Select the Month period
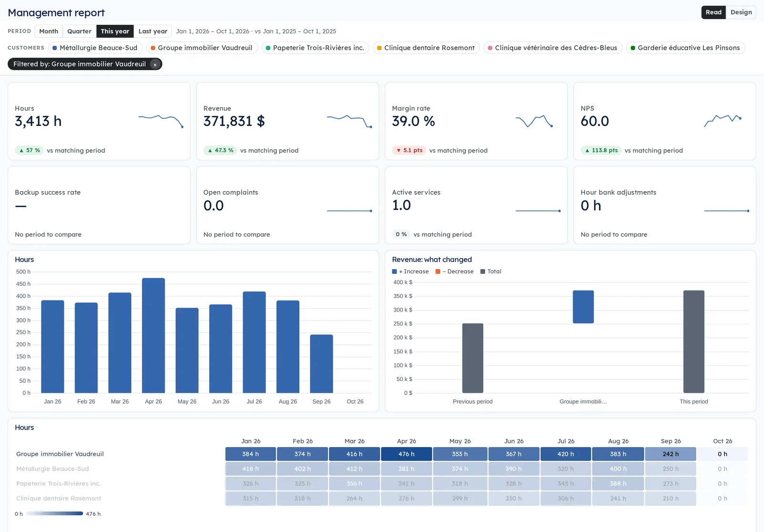764x532 pixels. coord(49,31)
